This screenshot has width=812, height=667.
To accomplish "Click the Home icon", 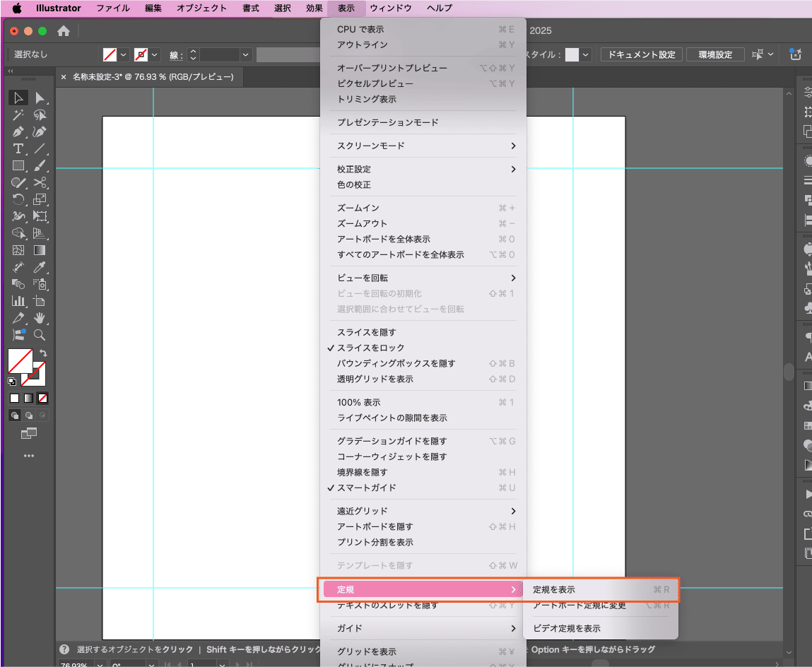I will pyautogui.click(x=64, y=31).
